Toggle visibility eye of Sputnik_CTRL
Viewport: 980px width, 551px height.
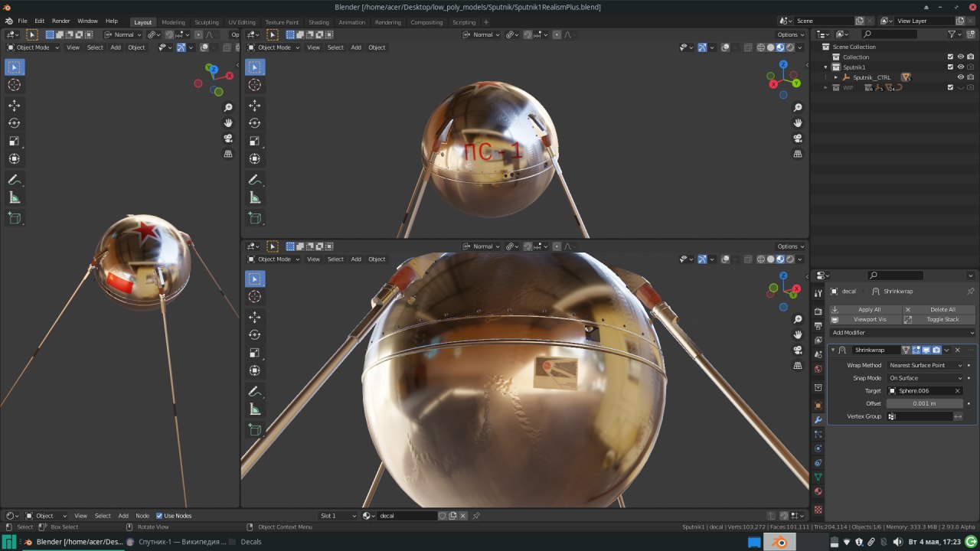(x=961, y=77)
